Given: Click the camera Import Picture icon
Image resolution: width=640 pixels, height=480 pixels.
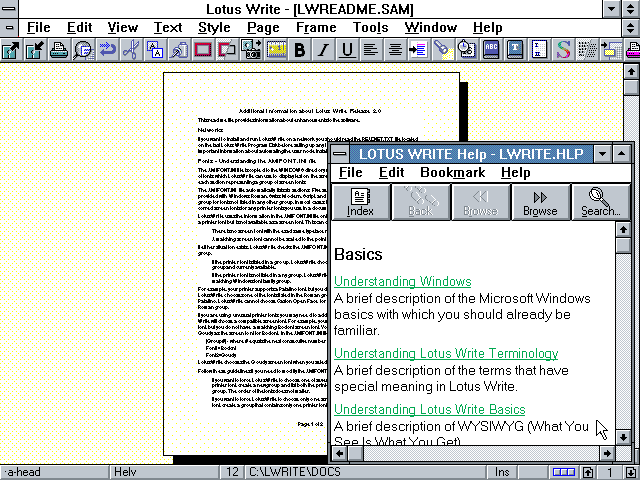Looking at the screenshot, I should click(x=251, y=50).
